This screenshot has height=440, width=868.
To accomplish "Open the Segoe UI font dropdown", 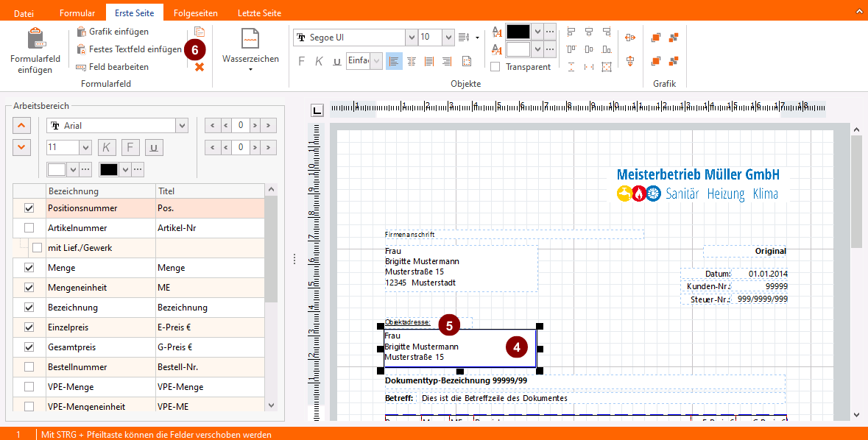I will pos(411,37).
